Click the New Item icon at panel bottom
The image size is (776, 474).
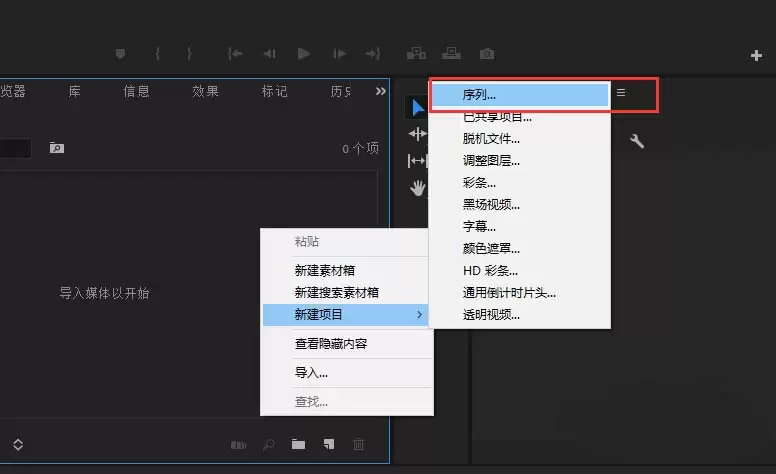coord(328,444)
